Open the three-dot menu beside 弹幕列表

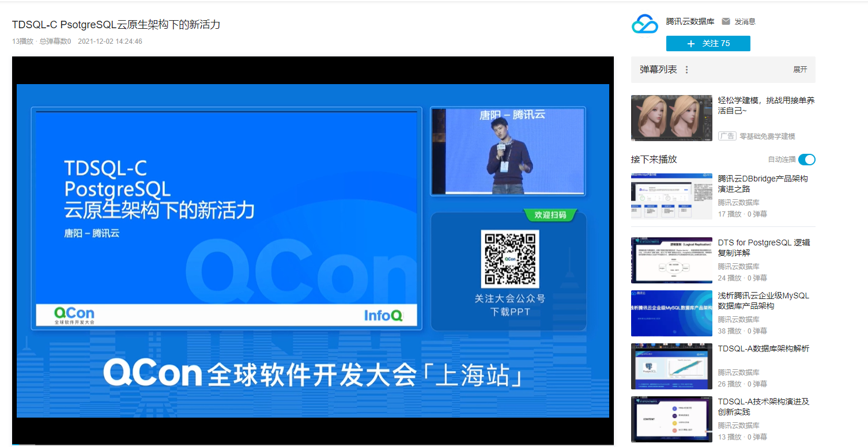point(686,70)
